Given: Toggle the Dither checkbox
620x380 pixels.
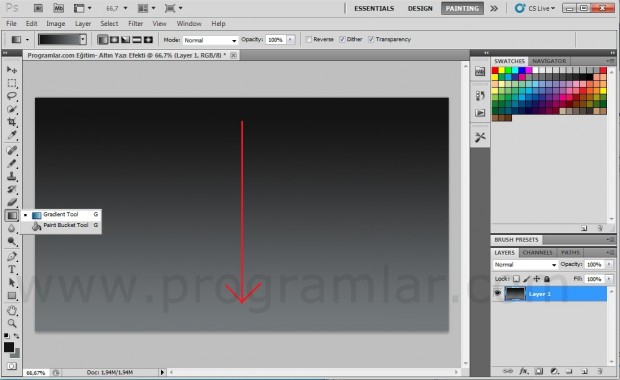Looking at the screenshot, I should coord(342,40).
